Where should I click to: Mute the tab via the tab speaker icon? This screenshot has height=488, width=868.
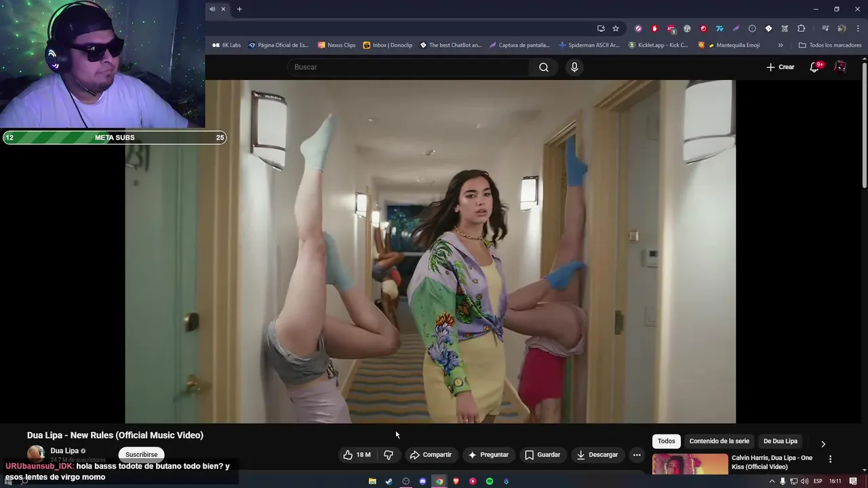click(x=212, y=9)
